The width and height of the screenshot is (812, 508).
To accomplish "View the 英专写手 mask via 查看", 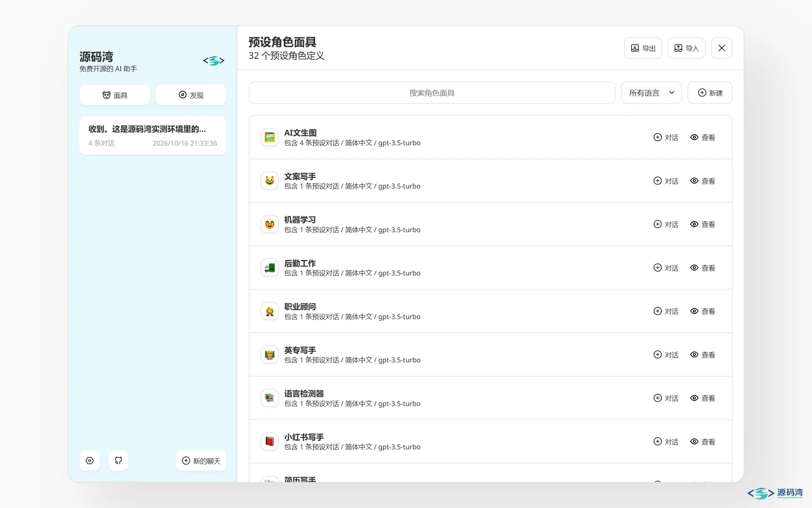I will click(x=703, y=355).
